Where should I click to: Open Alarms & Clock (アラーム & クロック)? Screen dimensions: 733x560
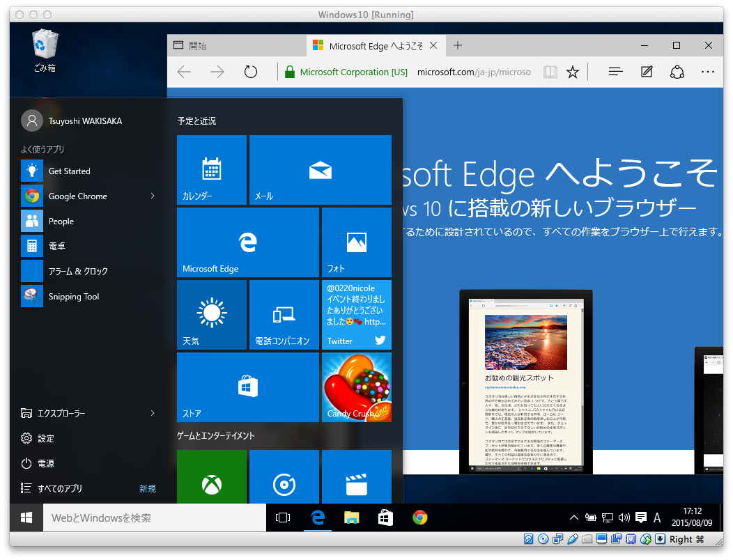tap(88, 271)
